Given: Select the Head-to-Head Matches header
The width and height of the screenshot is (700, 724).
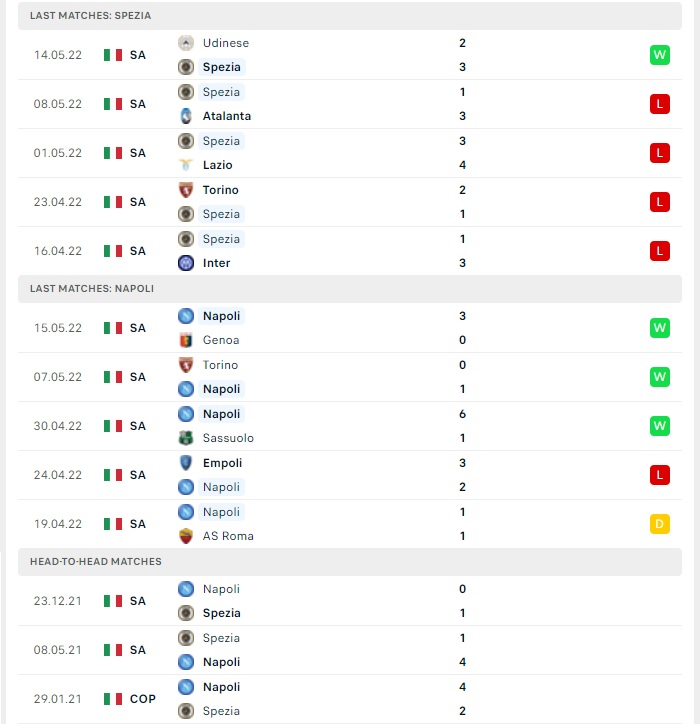Looking at the screenshot, I should (x=350, y=561).
